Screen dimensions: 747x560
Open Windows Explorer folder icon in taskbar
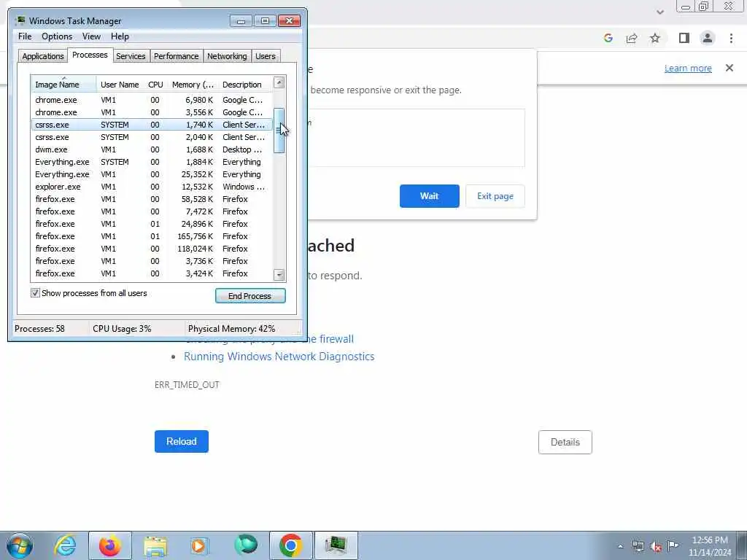click(155, 545)
